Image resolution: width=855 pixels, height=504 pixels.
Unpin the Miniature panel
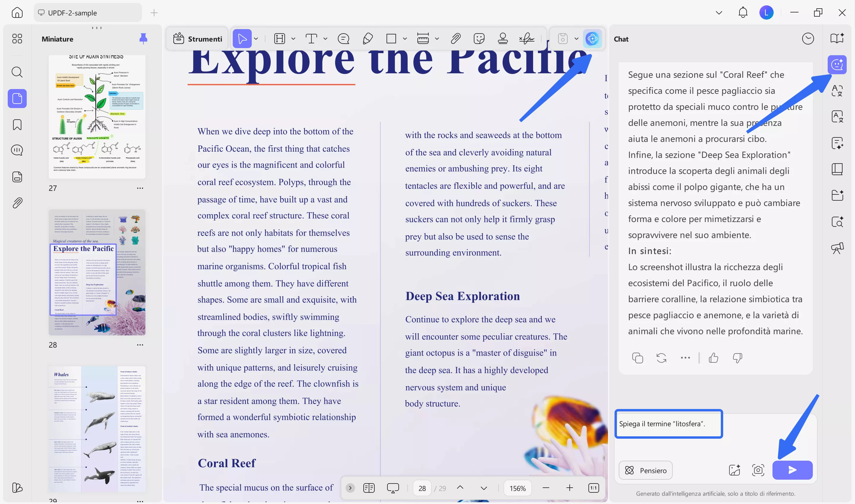[143, 39]
